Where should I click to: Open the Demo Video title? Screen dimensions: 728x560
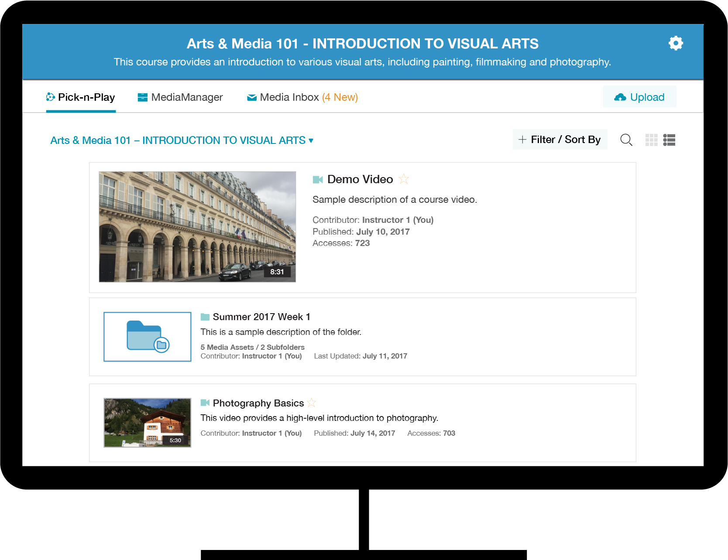[x=360, y=179]
